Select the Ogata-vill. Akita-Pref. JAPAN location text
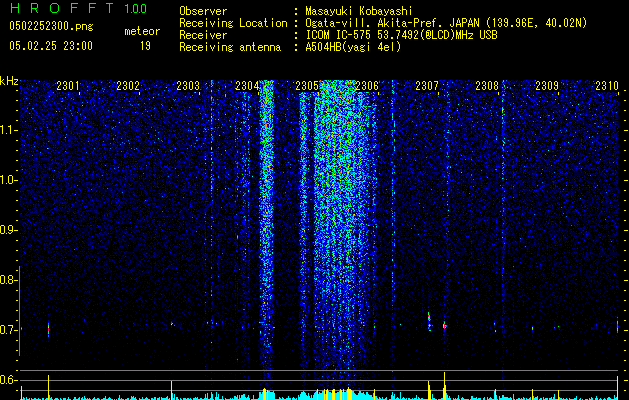 tap(446, 23)
